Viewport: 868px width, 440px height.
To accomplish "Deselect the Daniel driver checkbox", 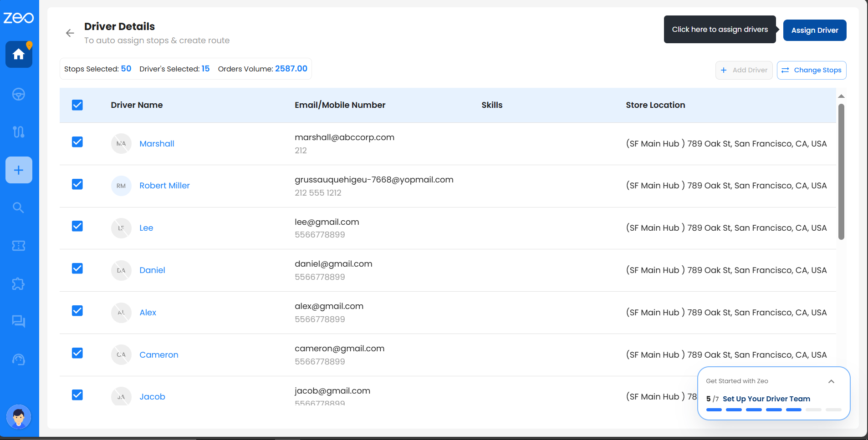I will coord(77,268).
